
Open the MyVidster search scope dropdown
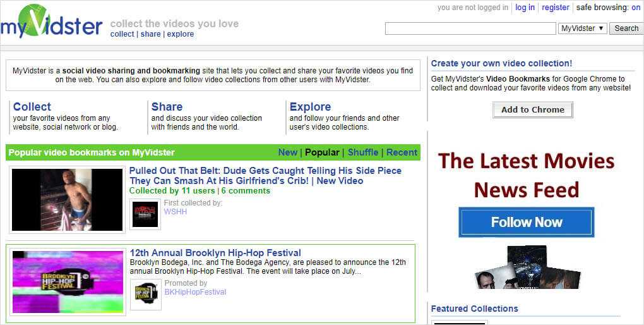pos(582,28)
